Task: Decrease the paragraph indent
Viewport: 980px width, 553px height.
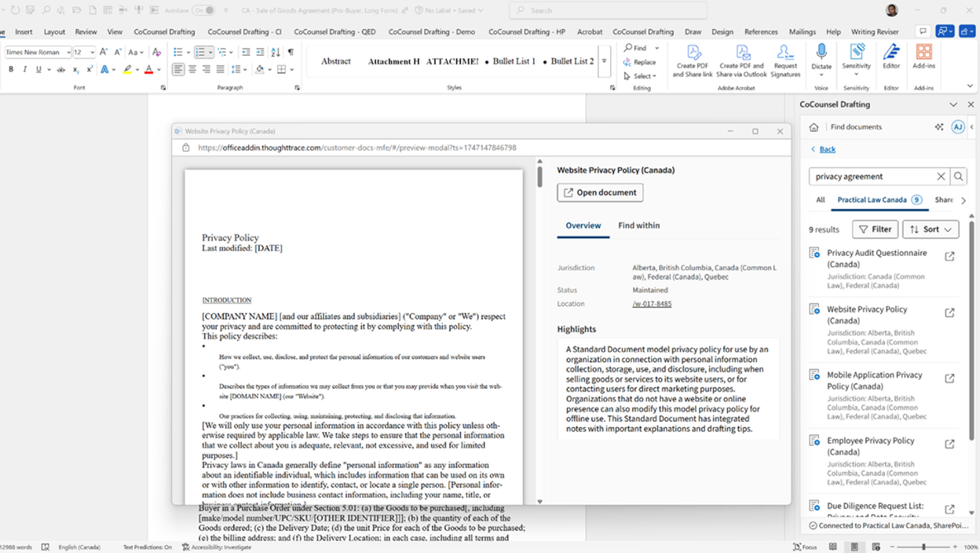Action: [246, 52]
